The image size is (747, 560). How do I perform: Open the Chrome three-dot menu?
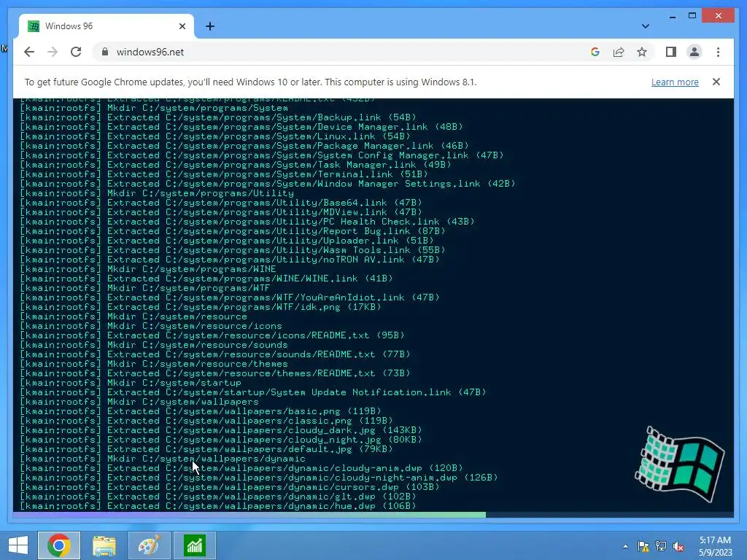pyautogui.click(x=718, y=52)
